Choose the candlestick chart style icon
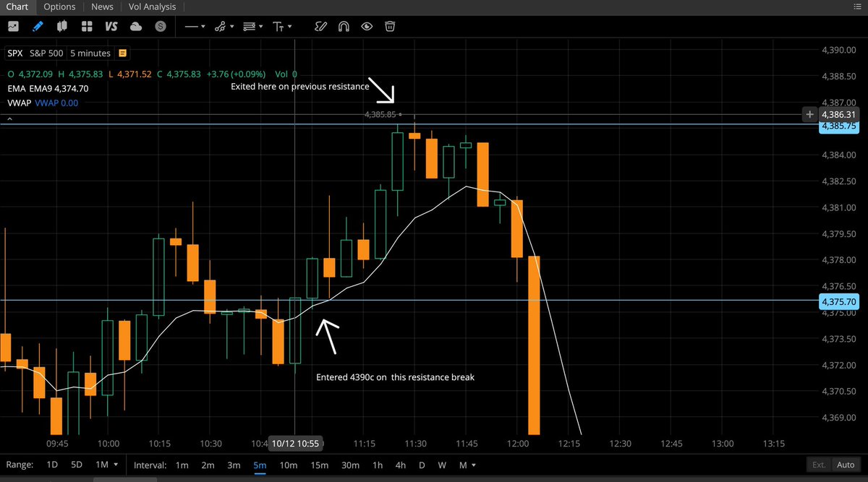Screen dimensions: 868x482 [x=62, y=26]
